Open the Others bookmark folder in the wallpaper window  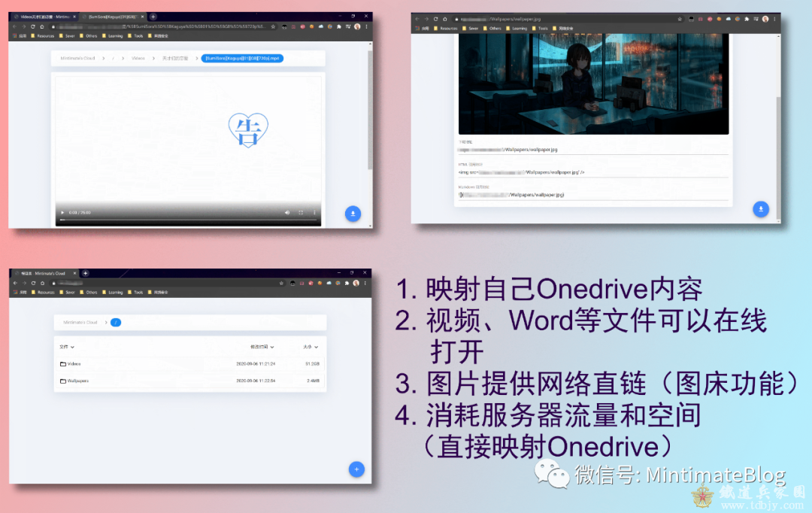pyautogui.click(x=492, y=29)
